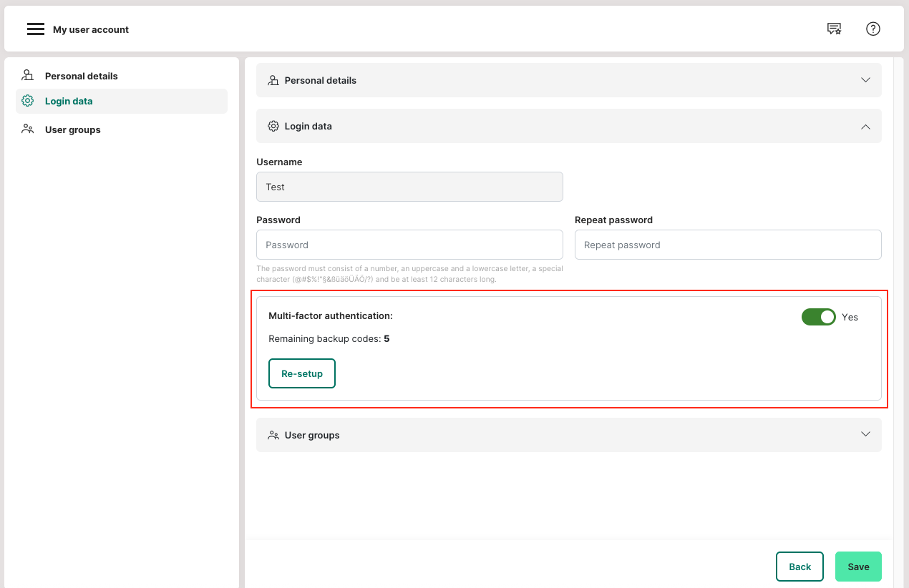Click the people icon in User groups header
This screenshot has height=588, width=909.
(x=273, y=435)
